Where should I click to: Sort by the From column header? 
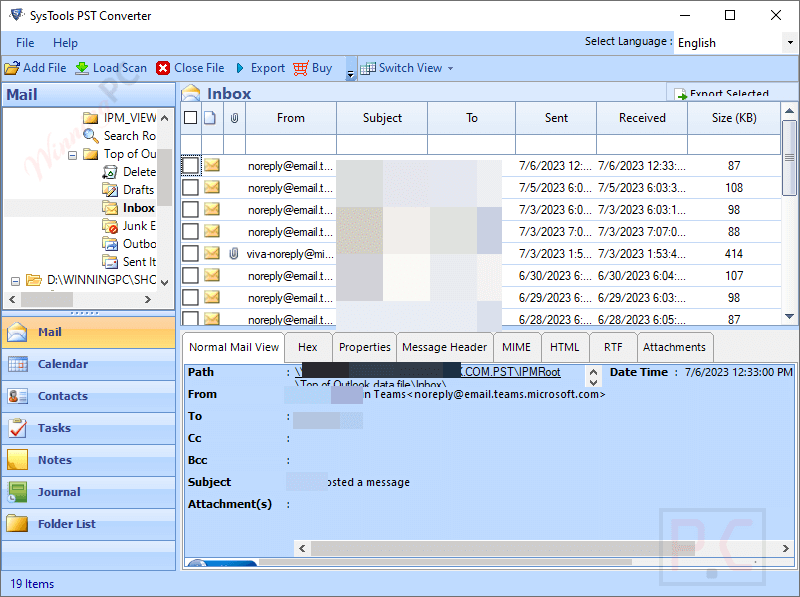291,118
